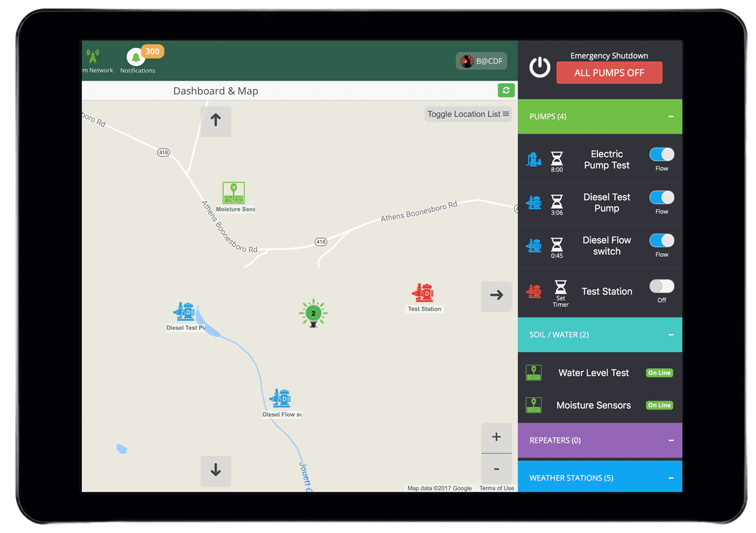Select the Test Station list label
The width and height of the screenshot is (756, 533).
(x=606, y=291)
